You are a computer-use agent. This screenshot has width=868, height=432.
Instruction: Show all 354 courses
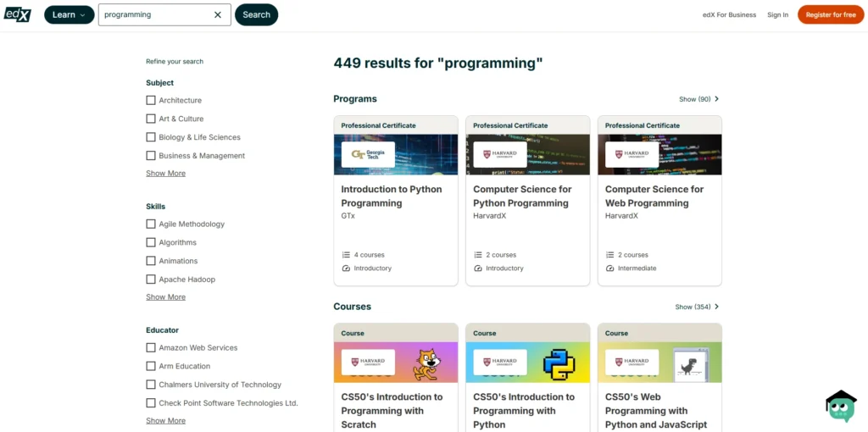click(697, 307)
